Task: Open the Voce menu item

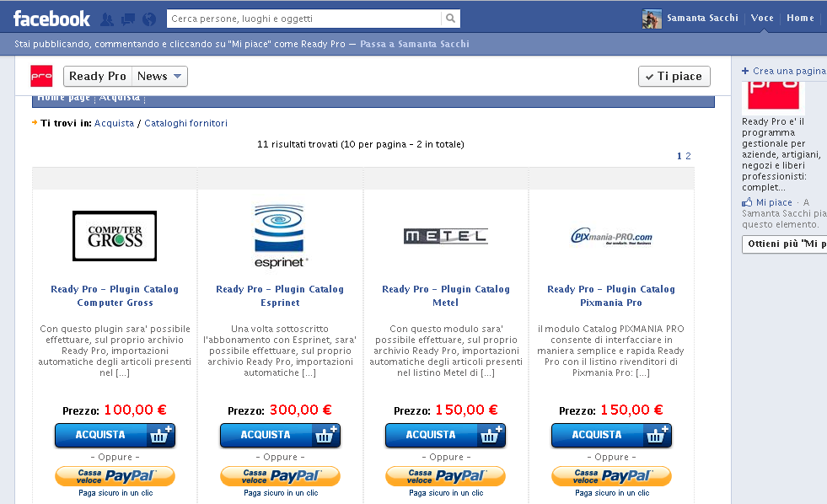Action: point(762,18)
